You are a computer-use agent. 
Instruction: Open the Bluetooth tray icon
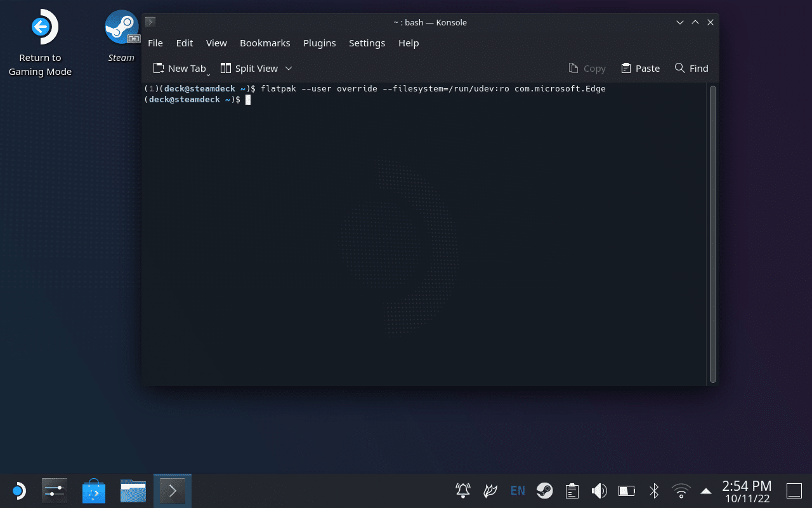(654, 491)
